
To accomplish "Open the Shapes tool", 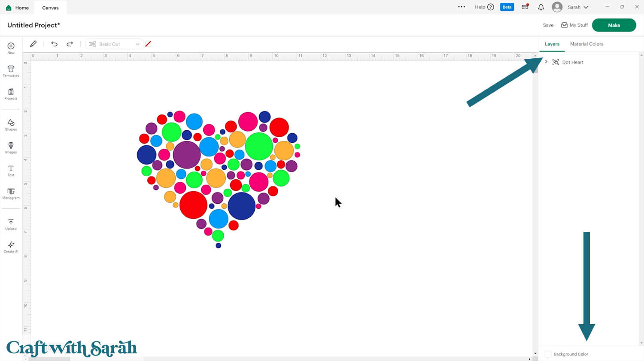I will pos(11,125).
